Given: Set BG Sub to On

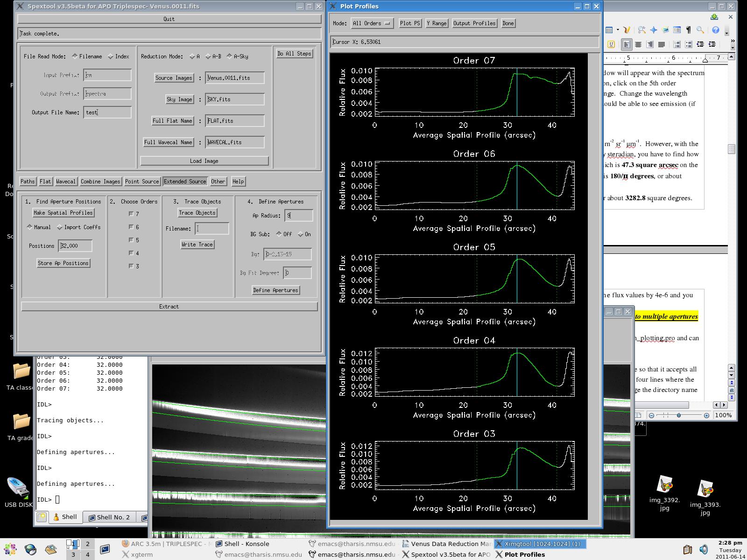Looking at the screenshot, I should pos(301,234).
